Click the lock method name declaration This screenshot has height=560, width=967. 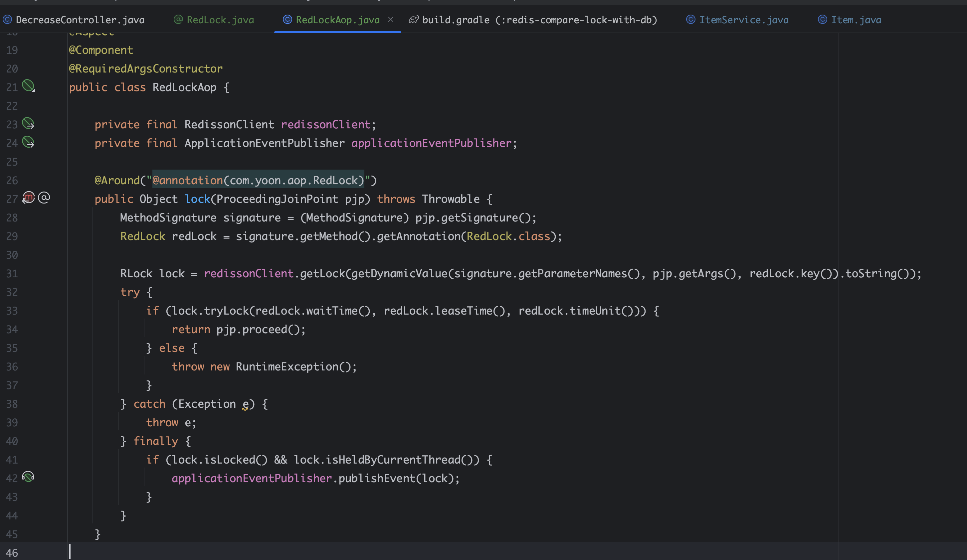(197, 199)
